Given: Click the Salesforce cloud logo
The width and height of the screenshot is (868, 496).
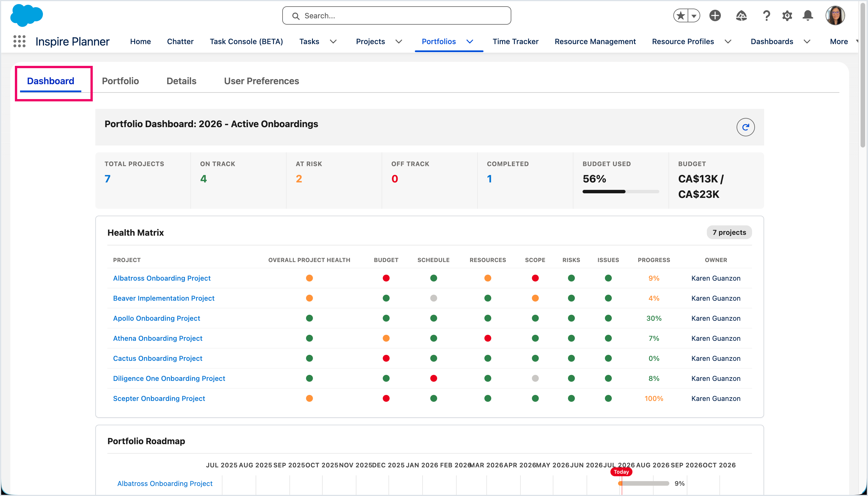Looking at the screenshot, I should pyautogui.click(x=27, y=15).
